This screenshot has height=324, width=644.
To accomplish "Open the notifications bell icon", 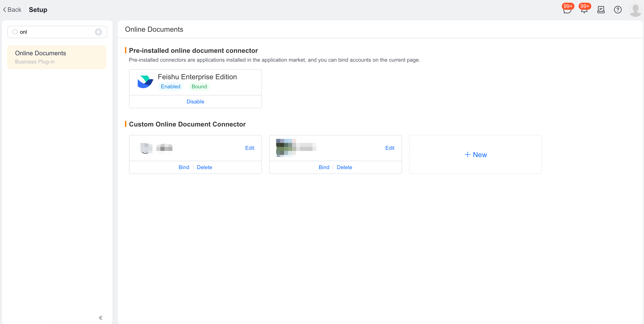I will tap(584, 10).
